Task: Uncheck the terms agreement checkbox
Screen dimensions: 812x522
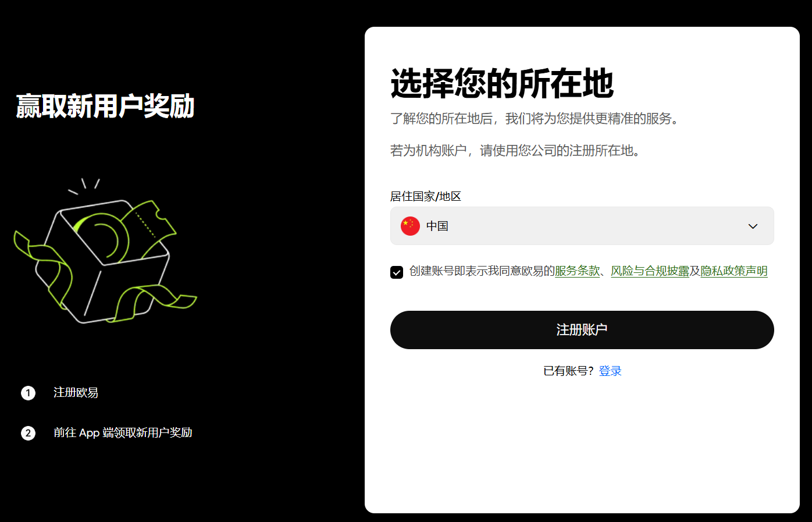Action: 397,272
